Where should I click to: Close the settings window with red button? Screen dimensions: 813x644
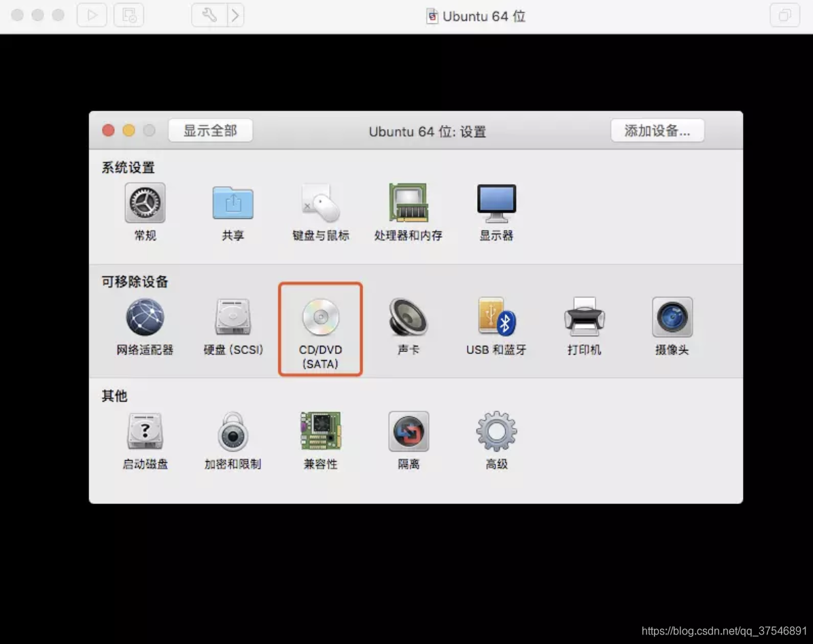pyautogui.click(x=108, y=130)
